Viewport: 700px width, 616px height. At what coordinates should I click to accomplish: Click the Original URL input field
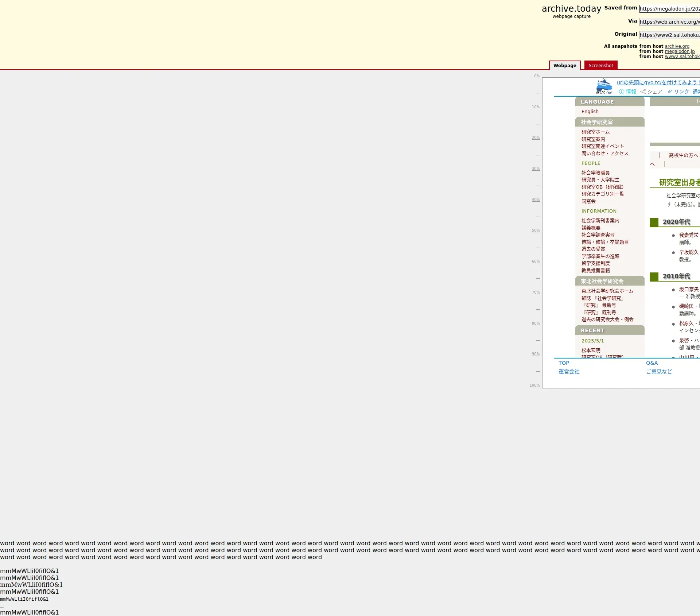tap(669, 35)
